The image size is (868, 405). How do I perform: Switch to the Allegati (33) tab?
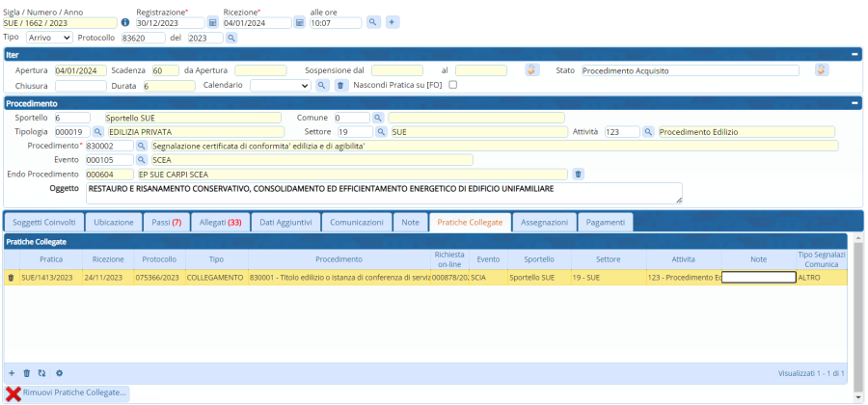[221, 222]
